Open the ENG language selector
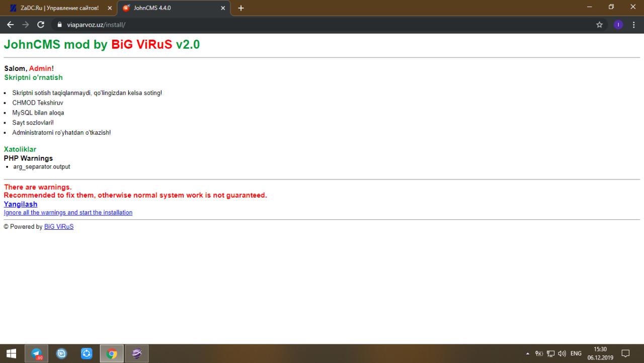Viewport: 644px width, 363px height. (x=576, y=353)
